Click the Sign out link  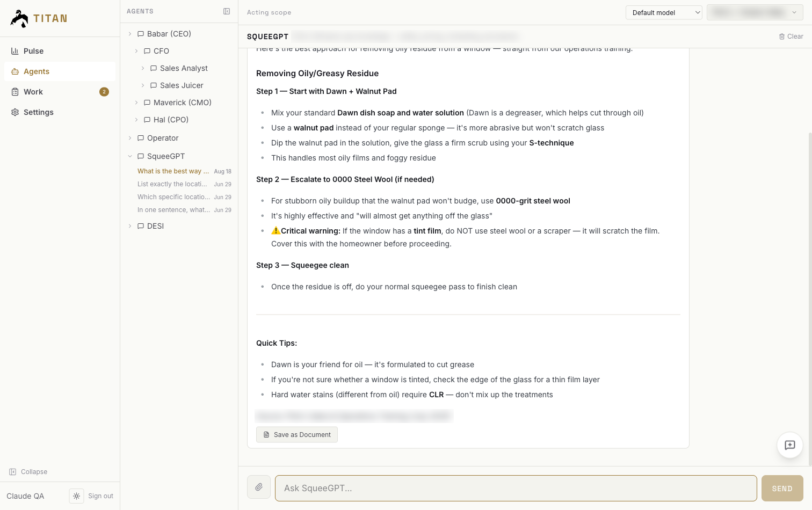tap(100, 496)
